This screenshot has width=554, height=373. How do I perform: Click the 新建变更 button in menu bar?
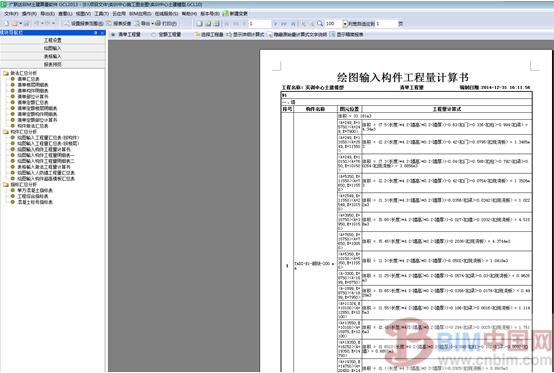click(235, 14)
